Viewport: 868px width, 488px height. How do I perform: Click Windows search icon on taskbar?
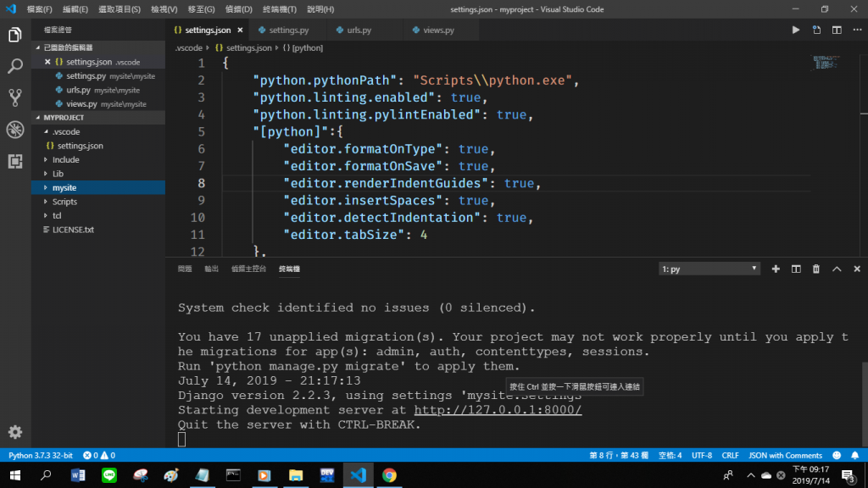(46, 475)
